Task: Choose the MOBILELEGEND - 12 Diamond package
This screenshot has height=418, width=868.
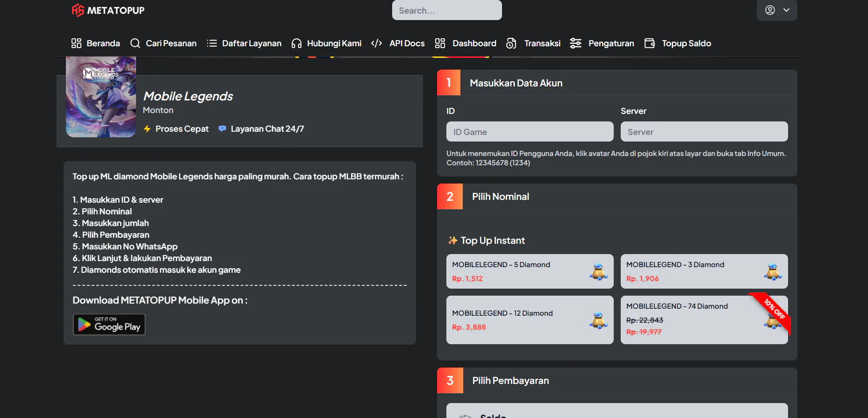Action: coord(530,320)
